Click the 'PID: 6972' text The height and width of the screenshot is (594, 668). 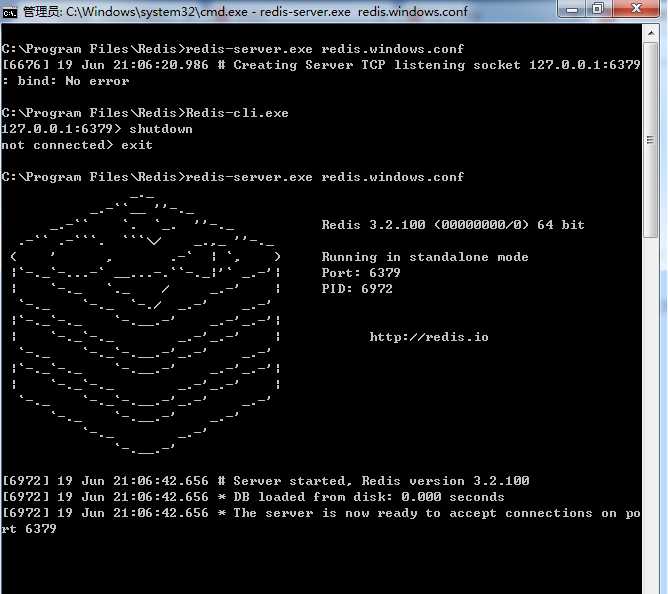[357, 289]
